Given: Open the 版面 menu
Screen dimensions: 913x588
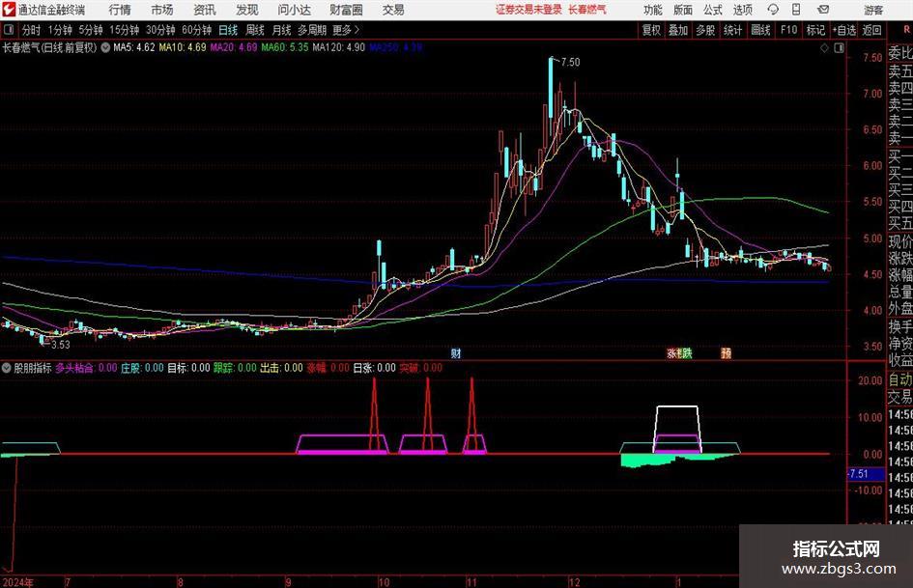Looking at the screenshot, I should tap(683, 10).
